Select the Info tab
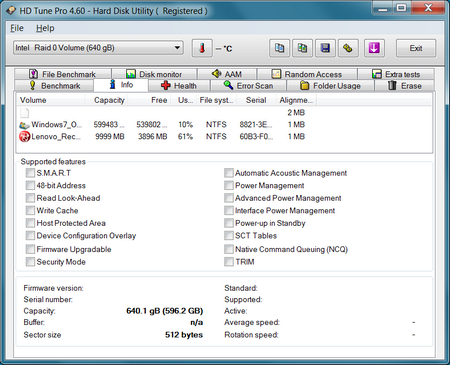Image resolution: width=450 pixels, height=365 pixels. [x=121, y=85]
